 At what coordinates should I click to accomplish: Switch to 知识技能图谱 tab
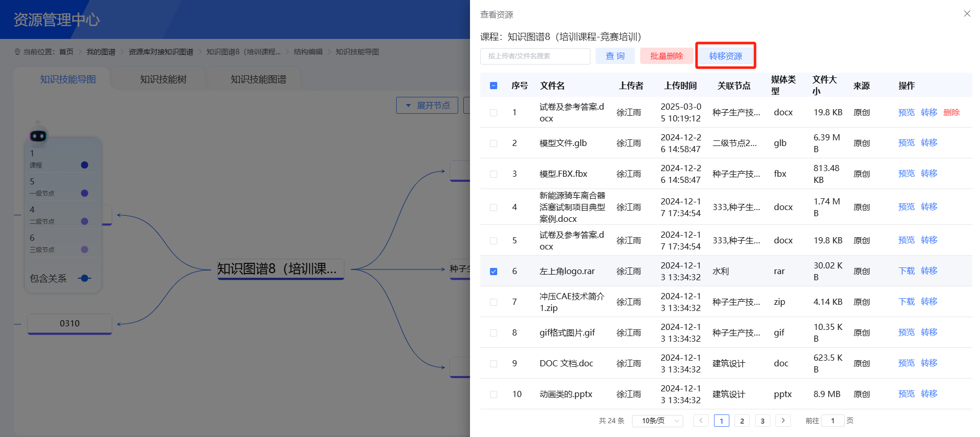click(258, 79)
